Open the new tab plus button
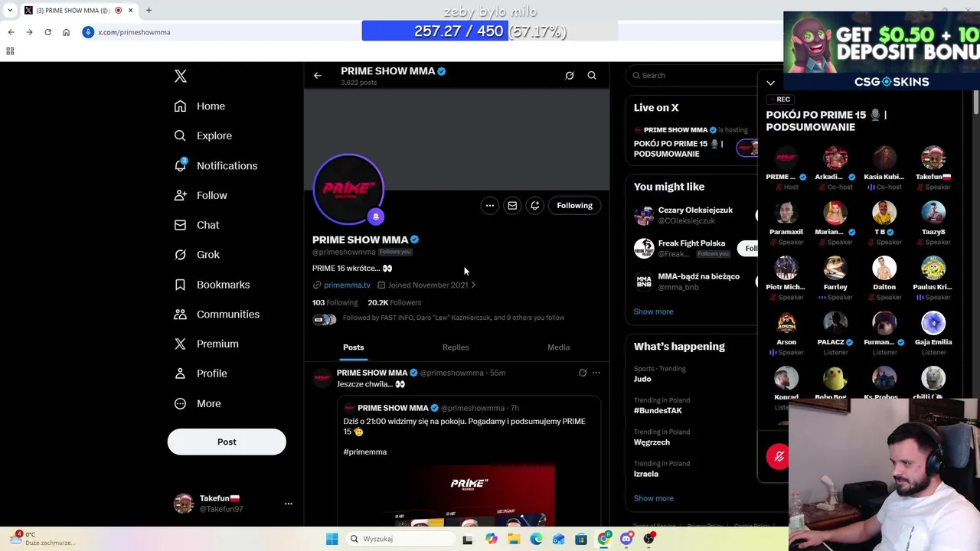The width and height of the screenshot is (980, 551). (x=149, y=10)
